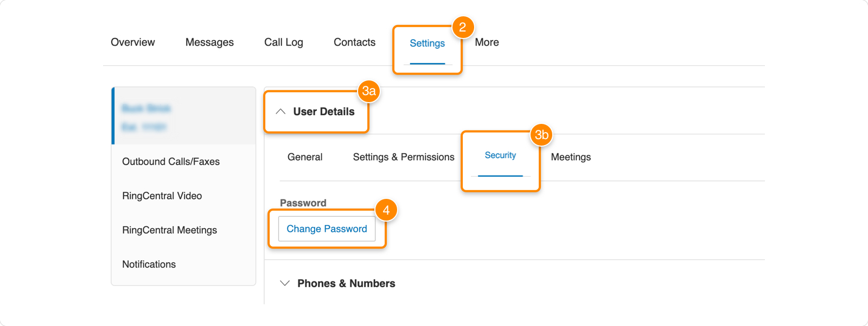Go to the Overview tab
The height and width of the screenshot is (326, 868).
(132, 42)
